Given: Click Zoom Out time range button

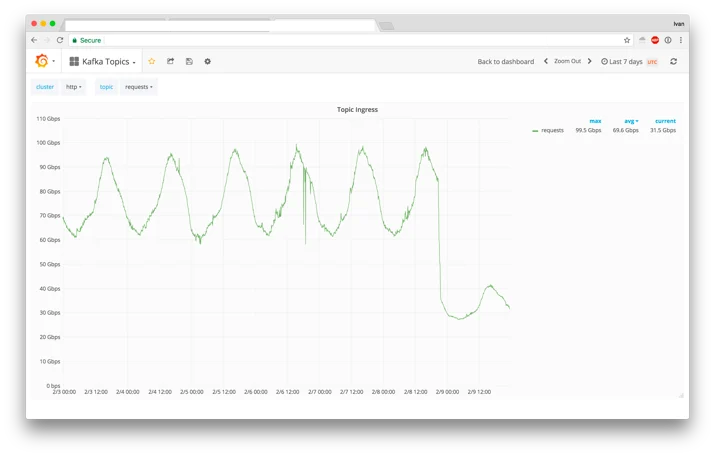Looking at the screenshot, I should [x=567, y=61].
